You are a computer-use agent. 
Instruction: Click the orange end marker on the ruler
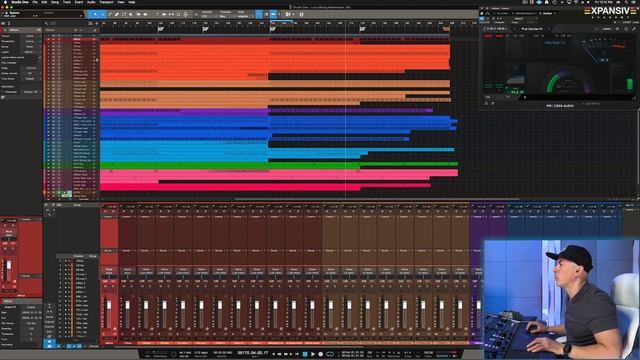[x=446, y=29]
